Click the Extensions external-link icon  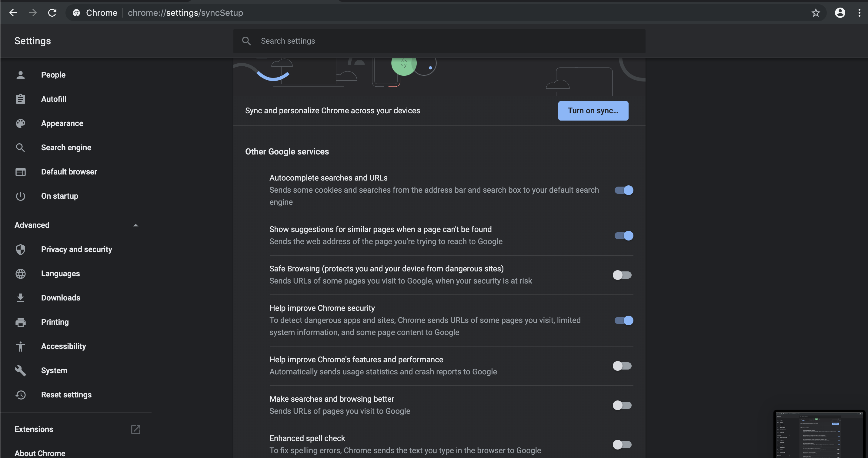(135, 429)
